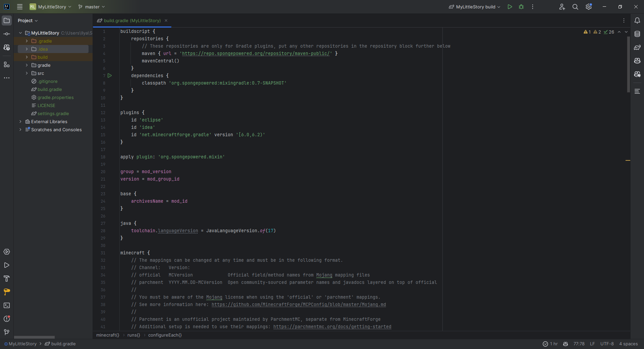Open the master branch dropdown
Viewport: 644px width, 349px height.
(x=92, y=7)
